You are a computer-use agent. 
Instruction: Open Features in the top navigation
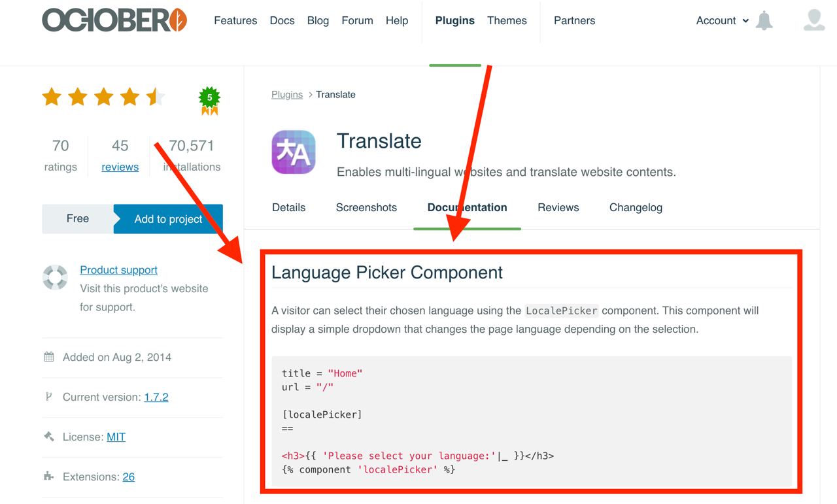pyautogui.click(x=235, y=20)
